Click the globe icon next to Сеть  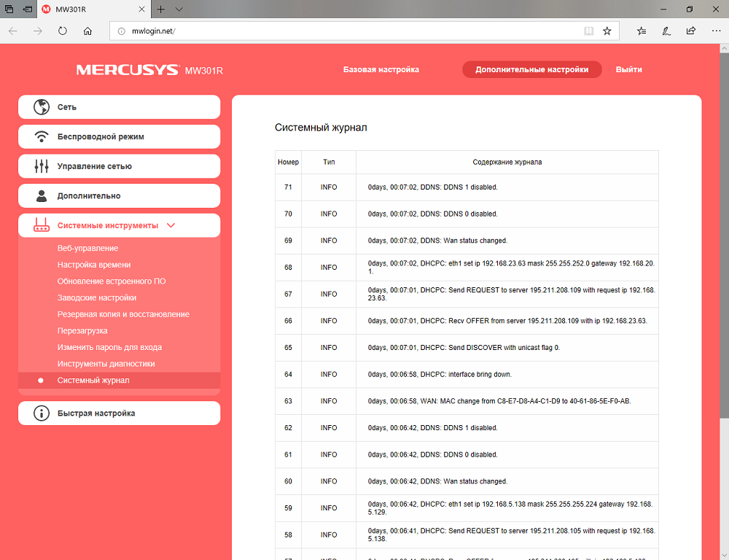42,107
